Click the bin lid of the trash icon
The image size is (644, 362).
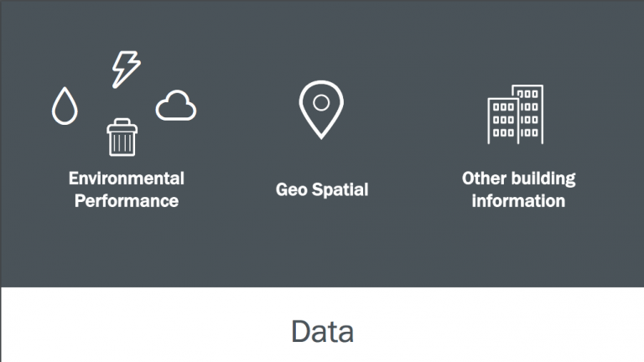tap(122, 126)
